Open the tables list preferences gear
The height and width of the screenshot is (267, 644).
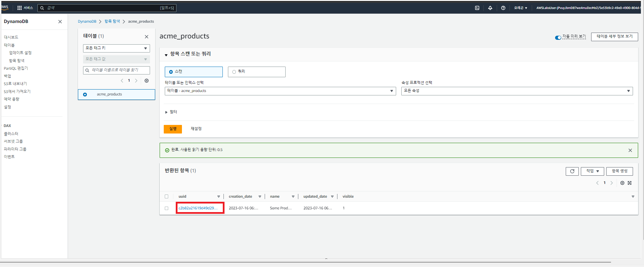[147, 81]
